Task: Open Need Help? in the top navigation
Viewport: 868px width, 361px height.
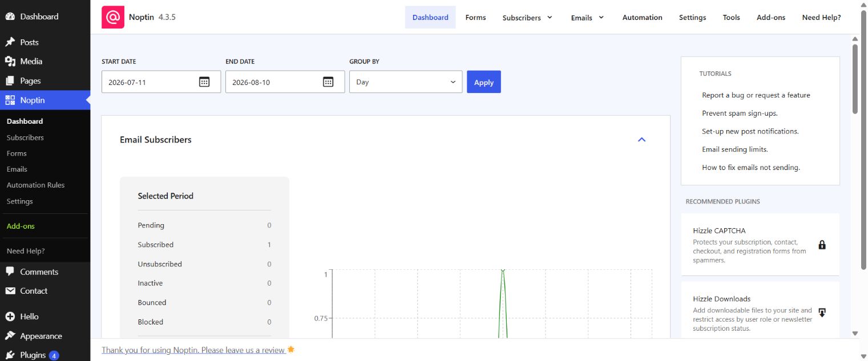Action: click(821, 17)
